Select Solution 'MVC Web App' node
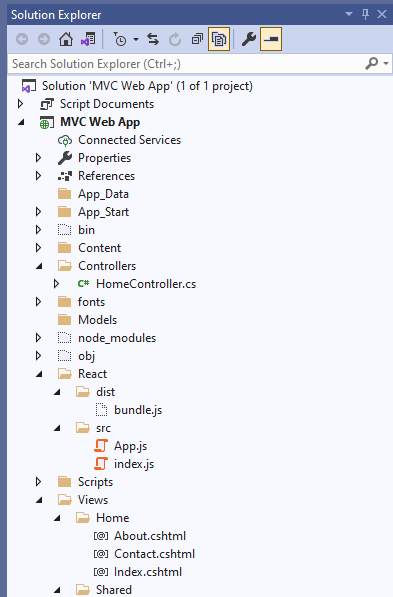 147,86
